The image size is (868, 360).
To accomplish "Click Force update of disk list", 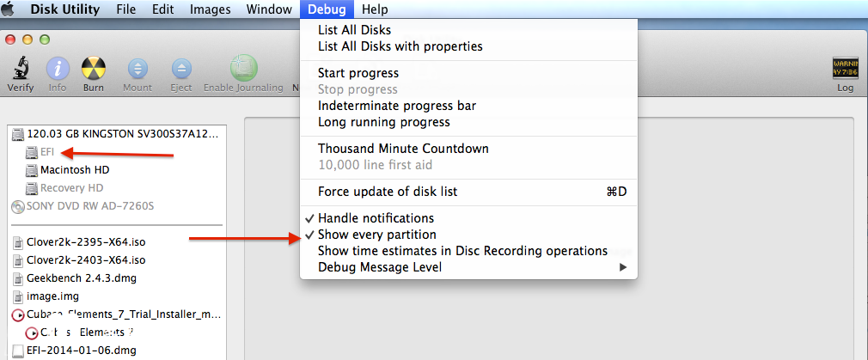I will [387, 192].
